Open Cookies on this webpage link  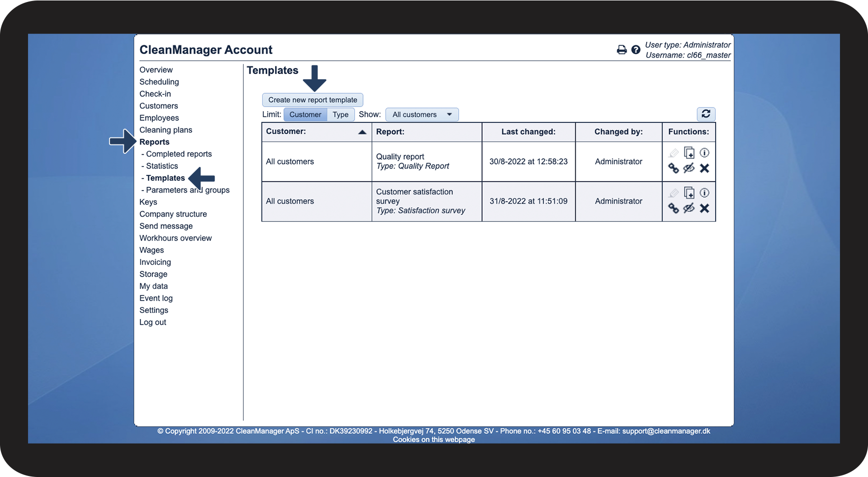tap(434, 440)
